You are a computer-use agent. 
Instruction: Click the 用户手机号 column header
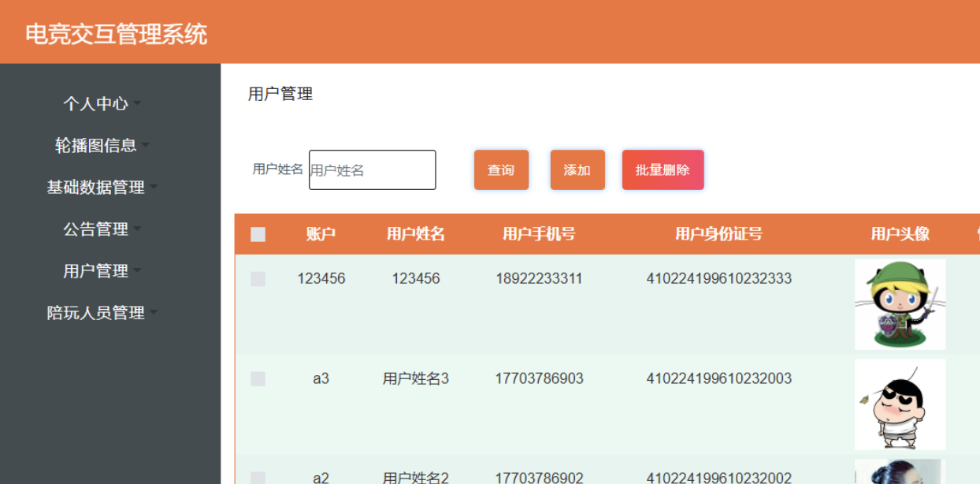(x=539, y=234)
